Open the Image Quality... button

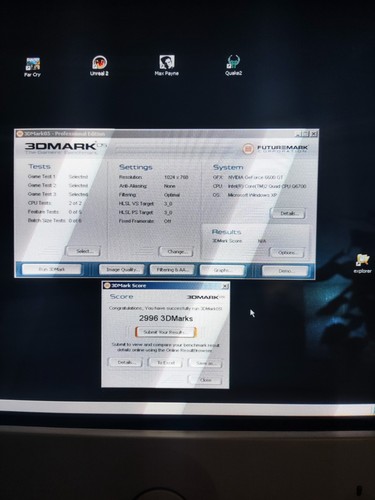[122, 270]
